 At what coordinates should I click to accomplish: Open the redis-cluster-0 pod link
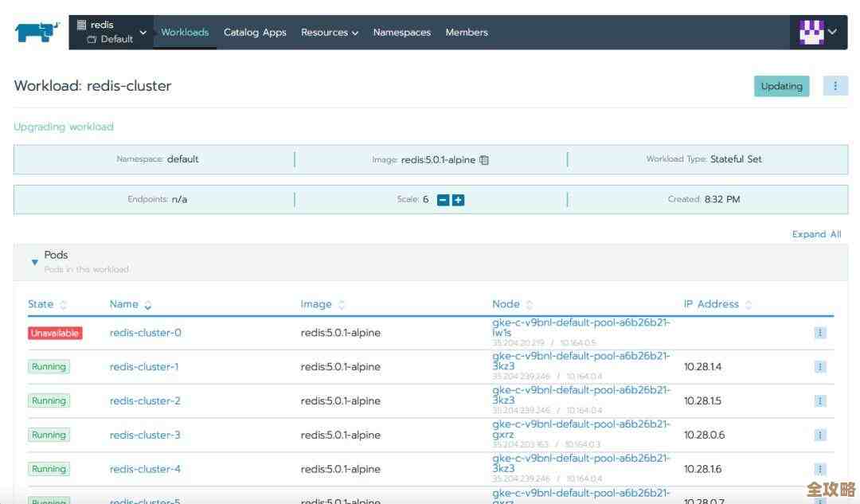[x=145, y=333]
